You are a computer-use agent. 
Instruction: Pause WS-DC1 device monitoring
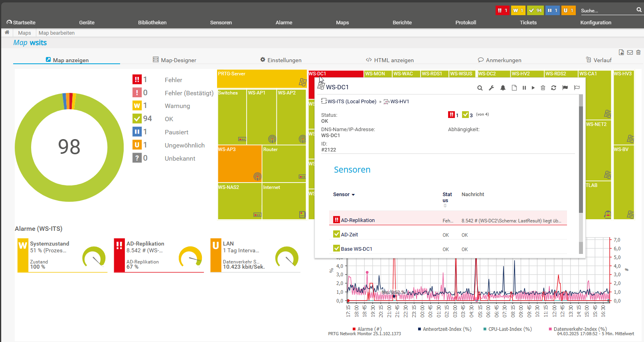[524, 88]
